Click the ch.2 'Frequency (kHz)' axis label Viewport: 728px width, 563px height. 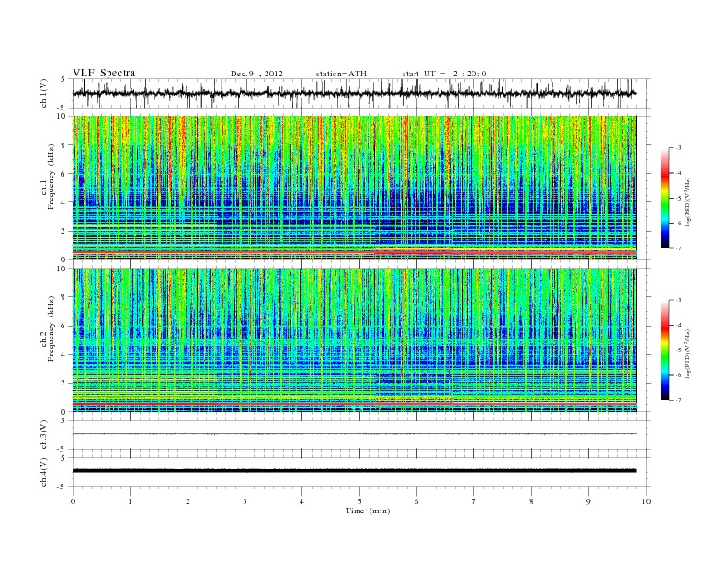[51, 327]
